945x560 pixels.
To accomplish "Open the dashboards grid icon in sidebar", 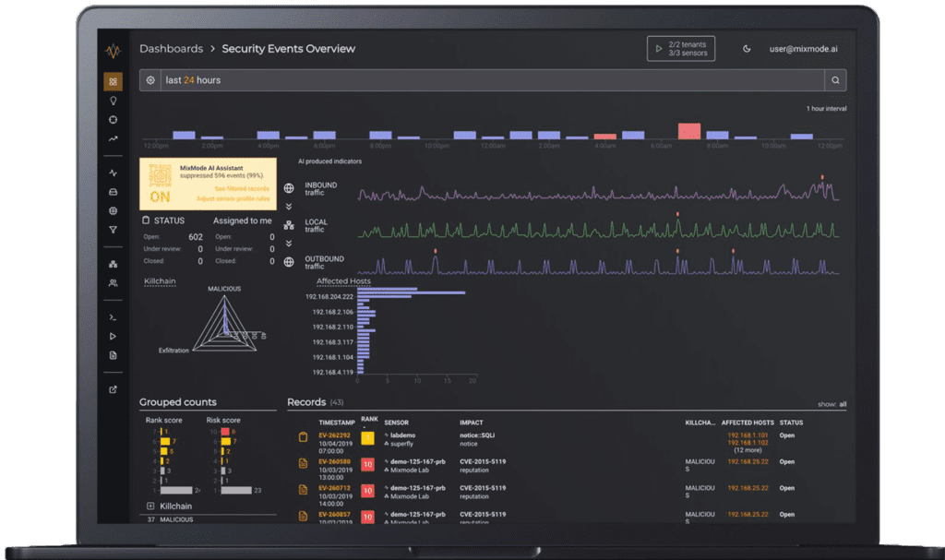I will tap(113, 81).
